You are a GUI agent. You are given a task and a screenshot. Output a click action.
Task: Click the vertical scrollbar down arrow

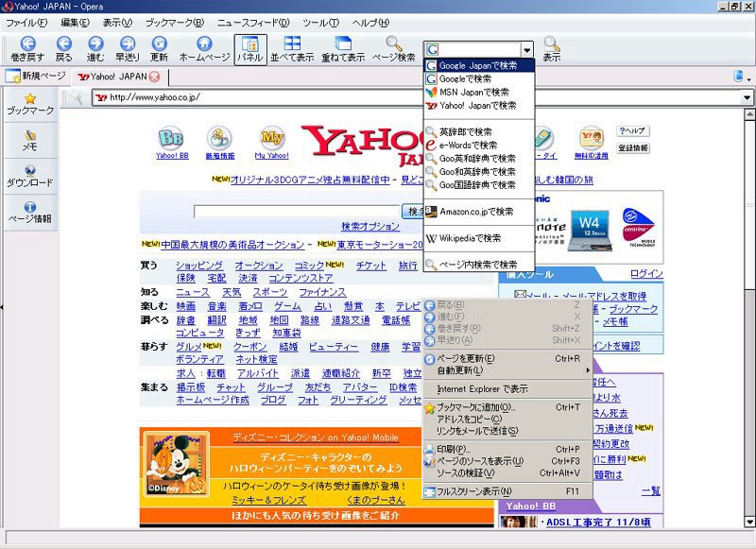point(749,522)
